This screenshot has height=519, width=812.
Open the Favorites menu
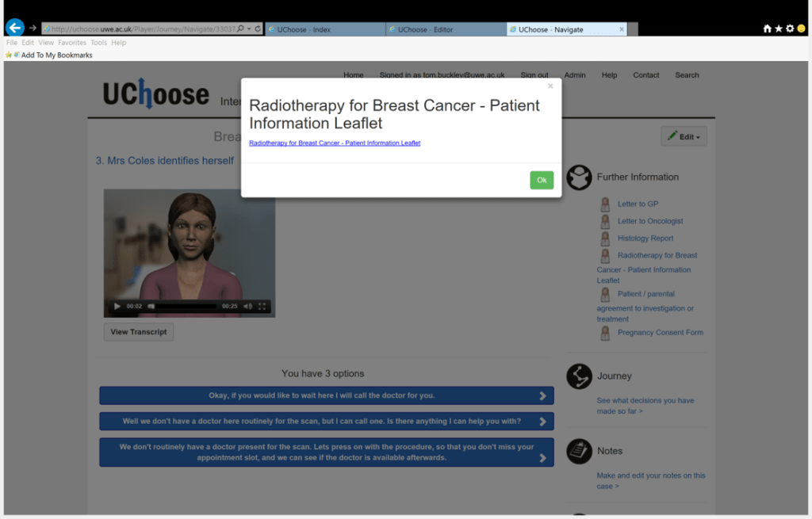click(x=71, y=43)
